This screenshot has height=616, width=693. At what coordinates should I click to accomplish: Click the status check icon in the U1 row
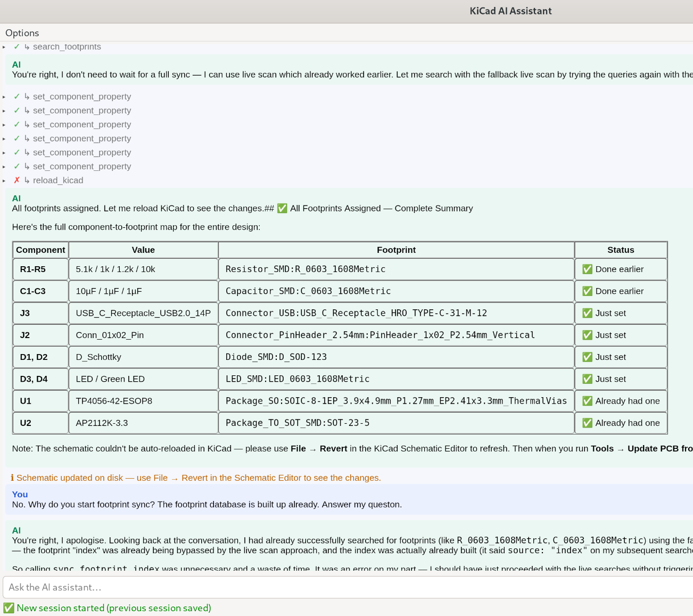tap(587, 401)
